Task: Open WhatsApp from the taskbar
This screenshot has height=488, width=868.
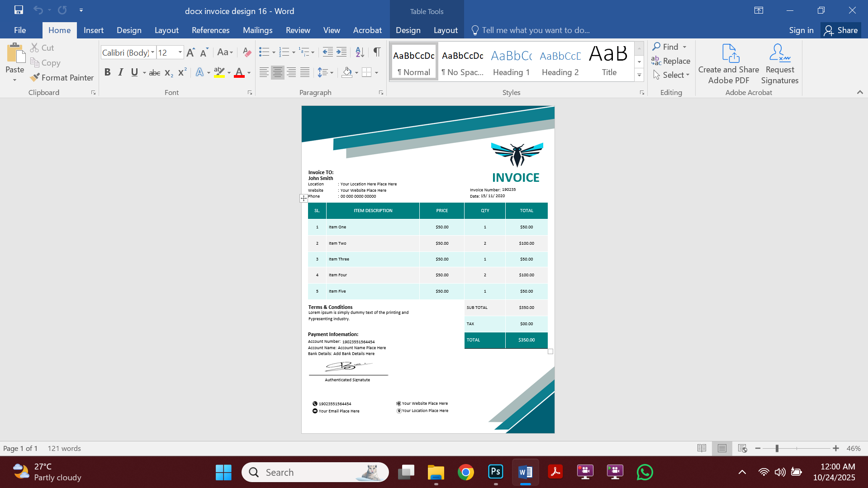Action: (x=645, y=472)
